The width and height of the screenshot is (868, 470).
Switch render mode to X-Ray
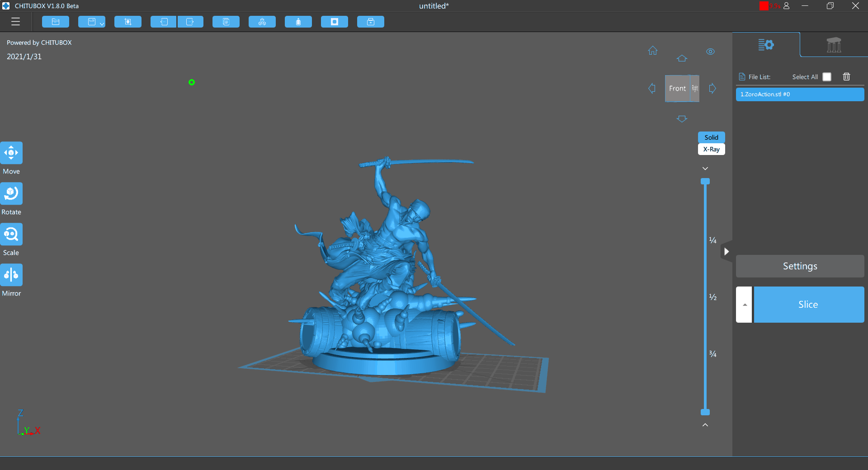coord(711,149)
